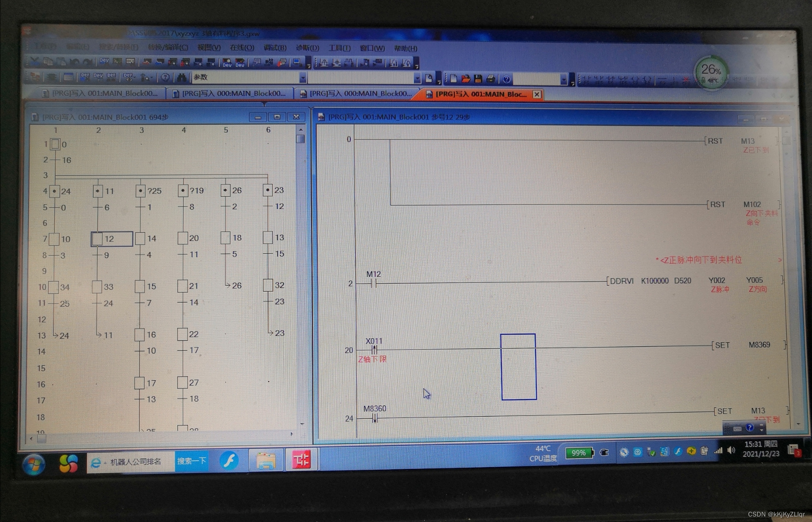Open dropdown next to Help icon
812x522 pixels.
tap(563, 79)
